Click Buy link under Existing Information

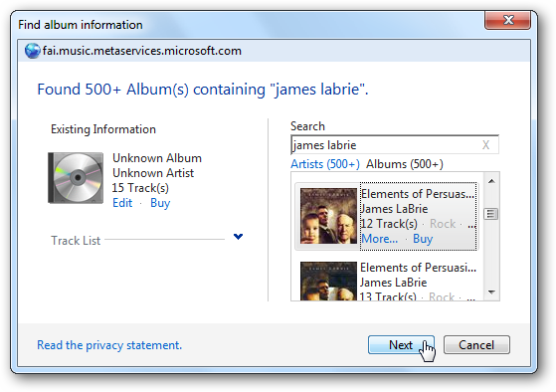tap(160, 203)
